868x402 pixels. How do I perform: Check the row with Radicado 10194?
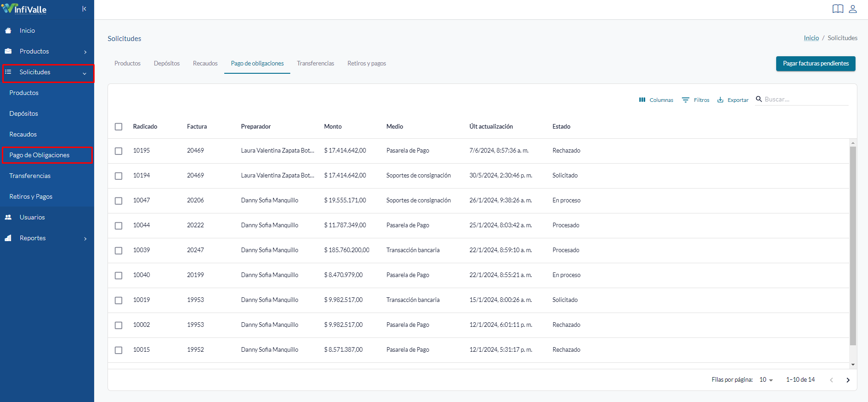pos(119,176)
